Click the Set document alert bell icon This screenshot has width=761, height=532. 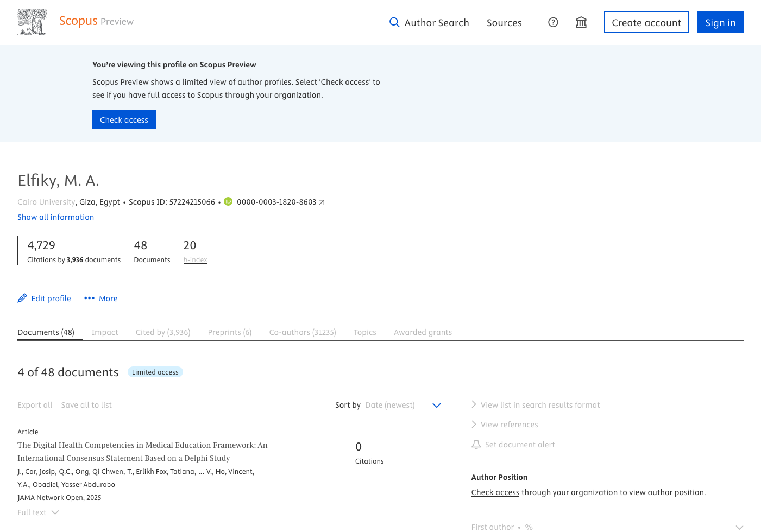pyautogui.click(x=476, y=445)
